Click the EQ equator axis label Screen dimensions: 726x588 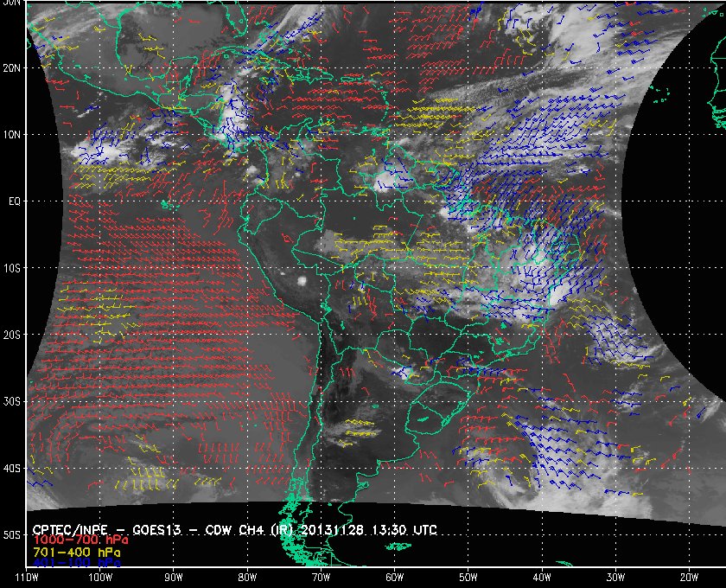15,201
